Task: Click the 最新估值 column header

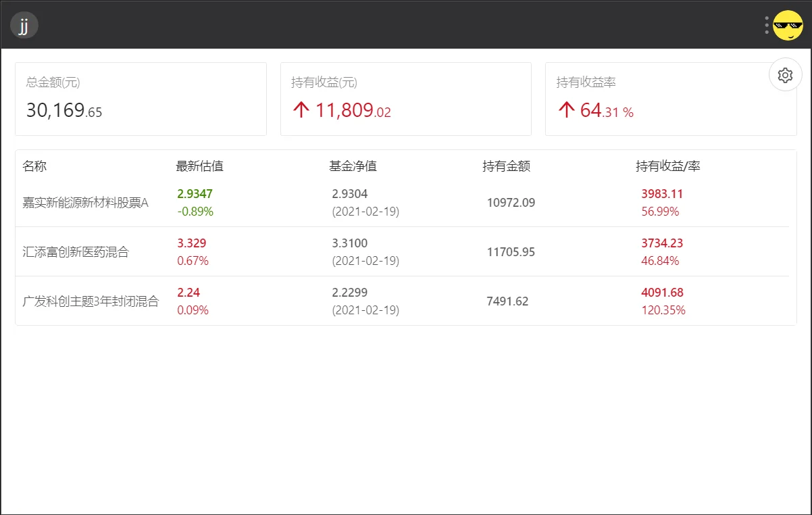Action: point(199,166)
